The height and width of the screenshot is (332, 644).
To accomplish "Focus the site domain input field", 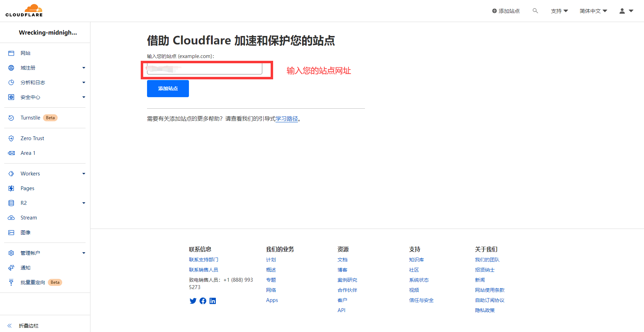I will tap(205, 69).
